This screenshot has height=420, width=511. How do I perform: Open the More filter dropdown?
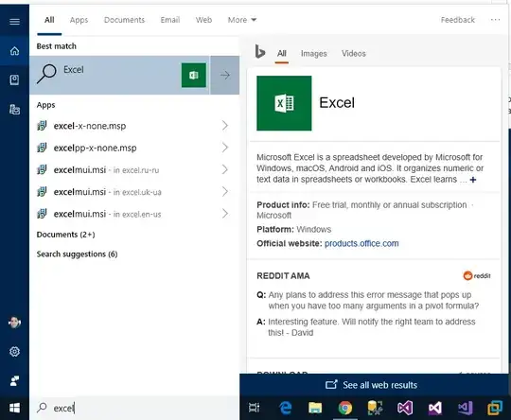[242, 20]
